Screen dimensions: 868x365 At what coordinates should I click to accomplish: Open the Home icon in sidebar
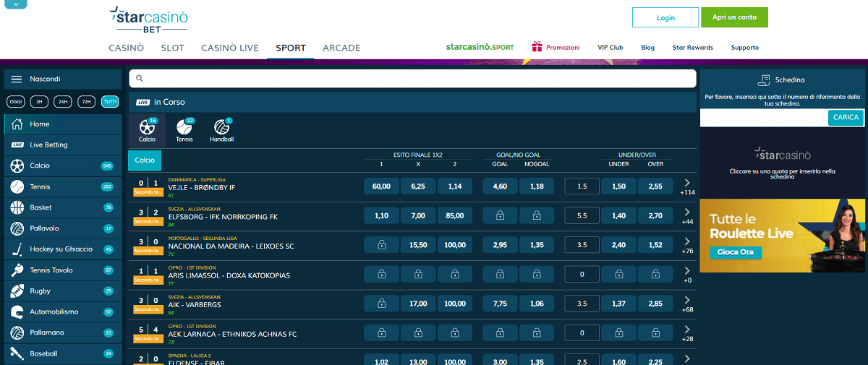[x=17, y=124]
